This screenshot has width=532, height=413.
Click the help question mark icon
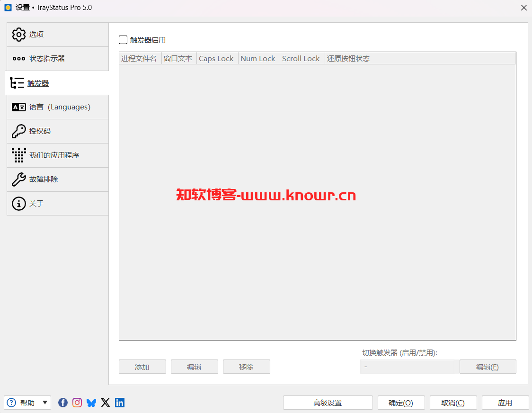[11, 403]
